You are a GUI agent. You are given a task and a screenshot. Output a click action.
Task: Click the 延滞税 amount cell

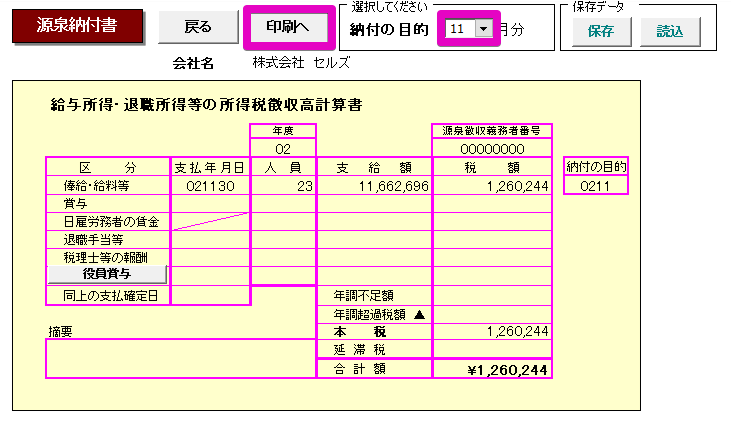[x=492, y=350]
